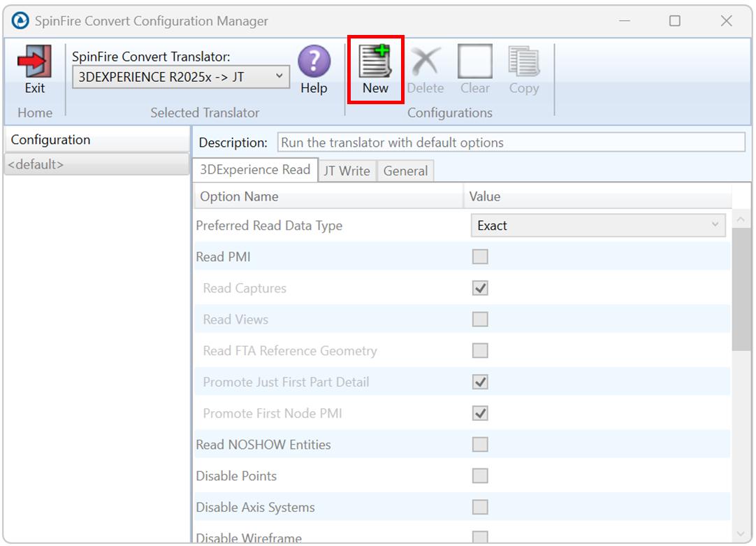Viewport: 756px width, 546px height.
Task: Toggle the Read Captures checkbox
Action: tap(480, 288)
